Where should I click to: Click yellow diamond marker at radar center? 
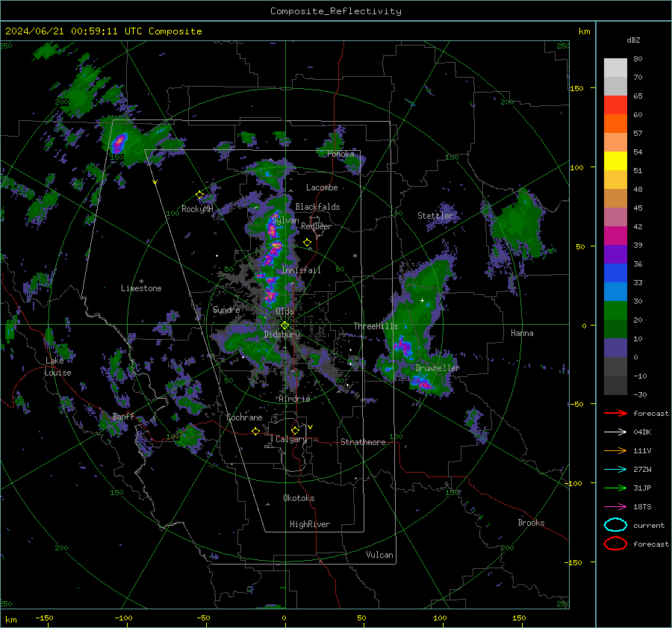click(284, 326)
